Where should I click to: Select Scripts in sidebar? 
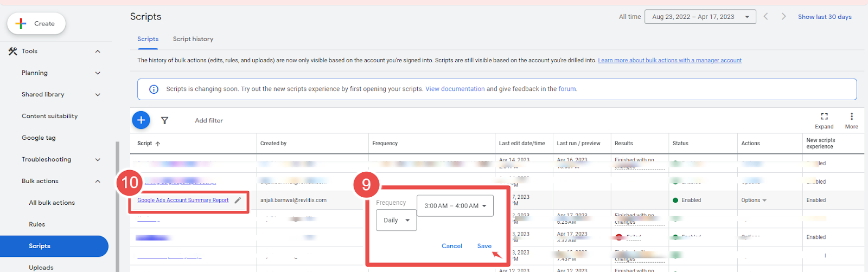54,246
